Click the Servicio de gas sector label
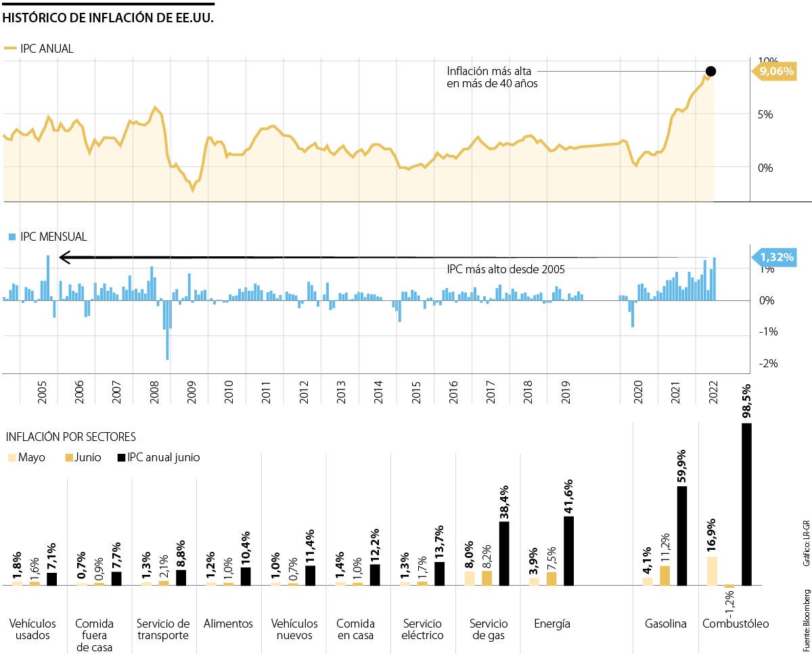812x654 pixels. click(488, 629)
